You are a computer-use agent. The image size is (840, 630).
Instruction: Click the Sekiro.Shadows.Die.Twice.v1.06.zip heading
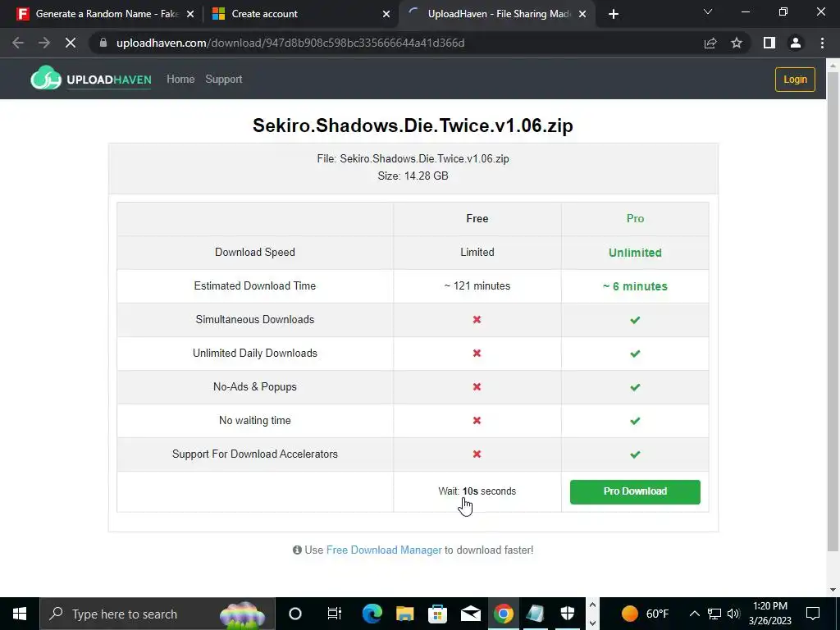click(413, 126)
